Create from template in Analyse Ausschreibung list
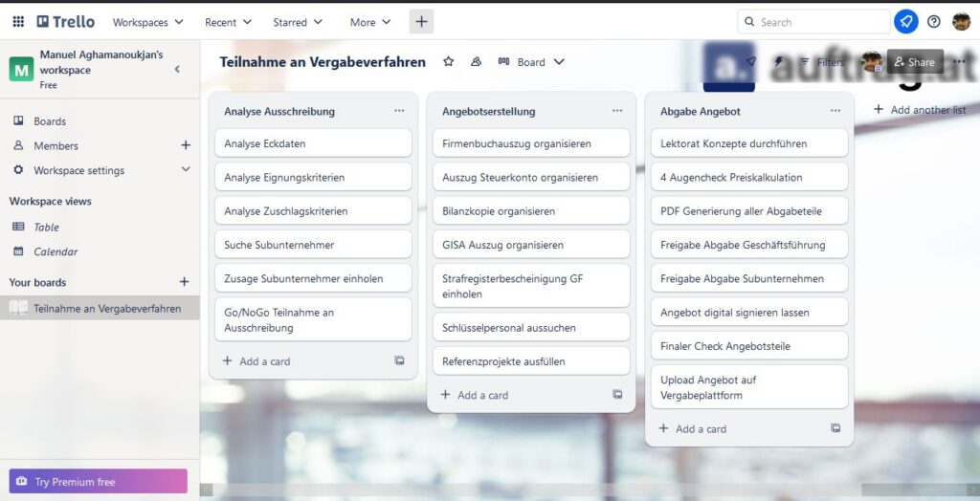980x501 pixels. point(399,360)
